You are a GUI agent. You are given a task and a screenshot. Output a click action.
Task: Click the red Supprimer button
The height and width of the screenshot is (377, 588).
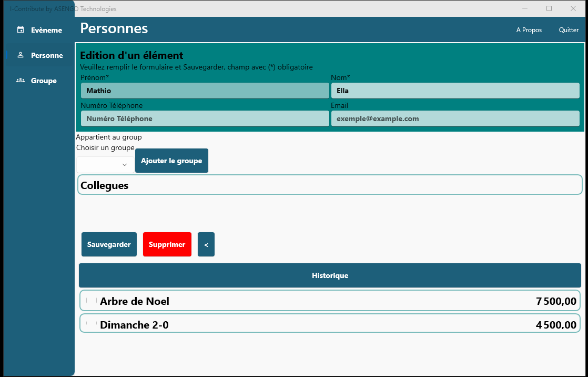(x=167, y=244)
